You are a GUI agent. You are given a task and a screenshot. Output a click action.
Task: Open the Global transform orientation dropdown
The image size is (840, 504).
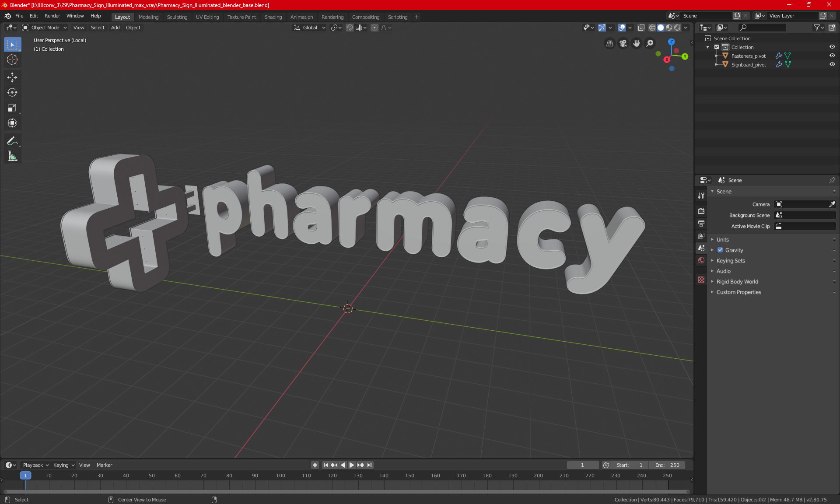point(309,28)
